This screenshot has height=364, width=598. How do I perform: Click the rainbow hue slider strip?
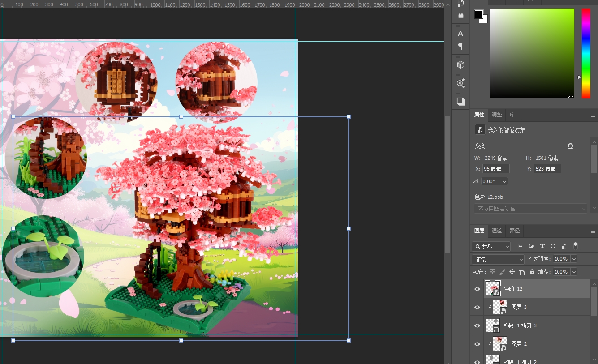[x=586, y=53]
